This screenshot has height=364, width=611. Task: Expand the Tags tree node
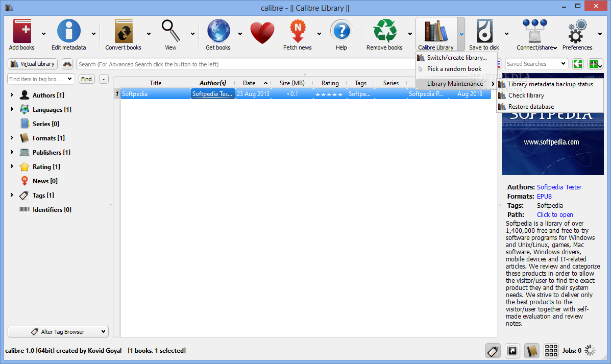[x=12, y=195]
